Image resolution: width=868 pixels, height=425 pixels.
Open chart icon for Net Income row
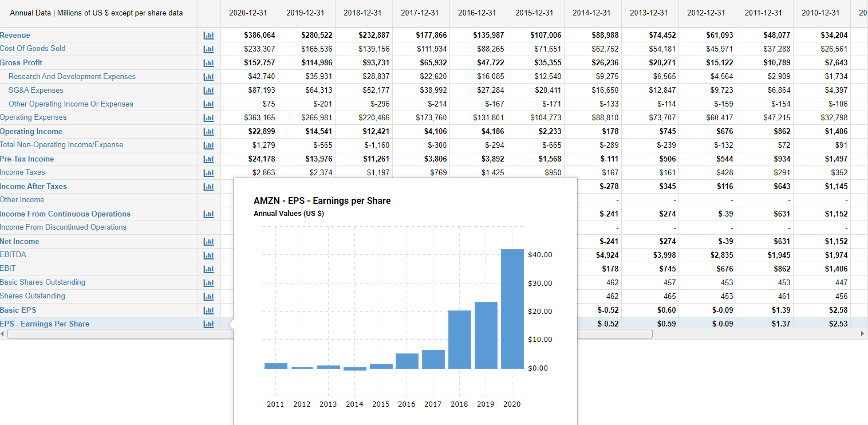tap(207, 241)
